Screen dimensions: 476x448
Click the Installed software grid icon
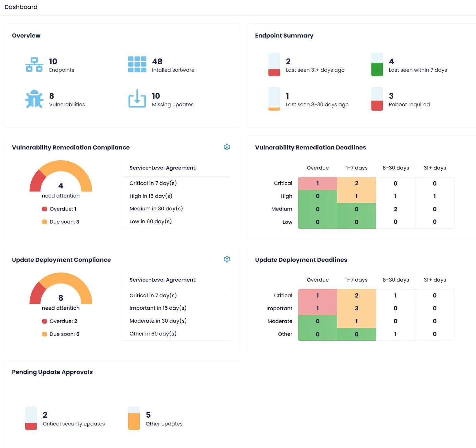click(x=137, y=65)
